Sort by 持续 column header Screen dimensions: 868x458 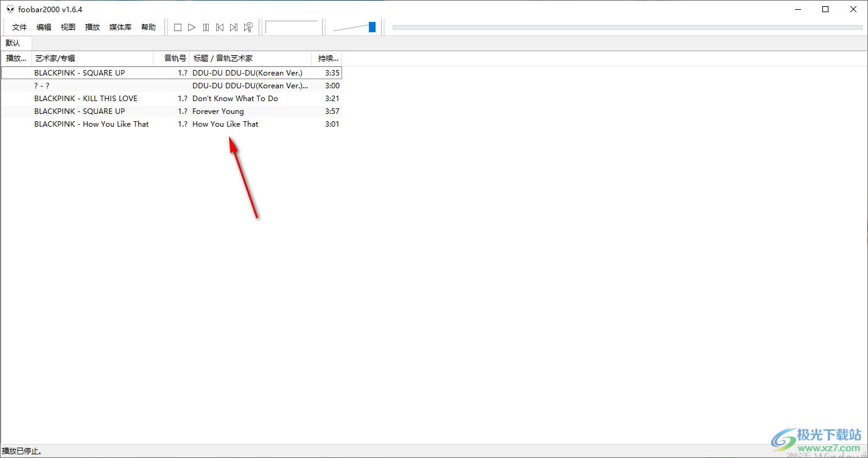[327, 58]
